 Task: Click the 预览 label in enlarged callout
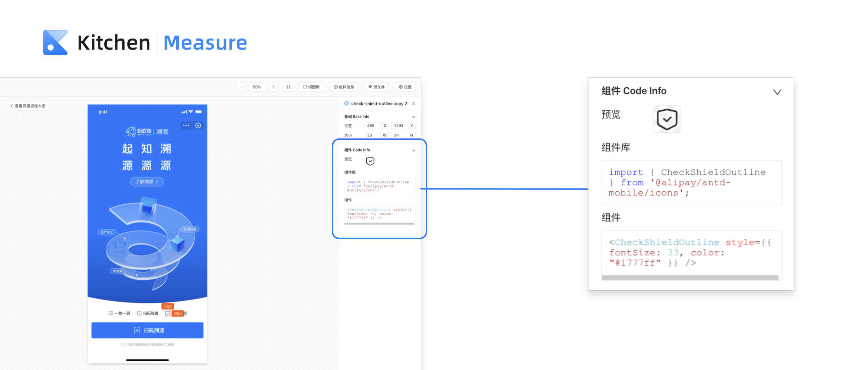[x=611, y=115]
